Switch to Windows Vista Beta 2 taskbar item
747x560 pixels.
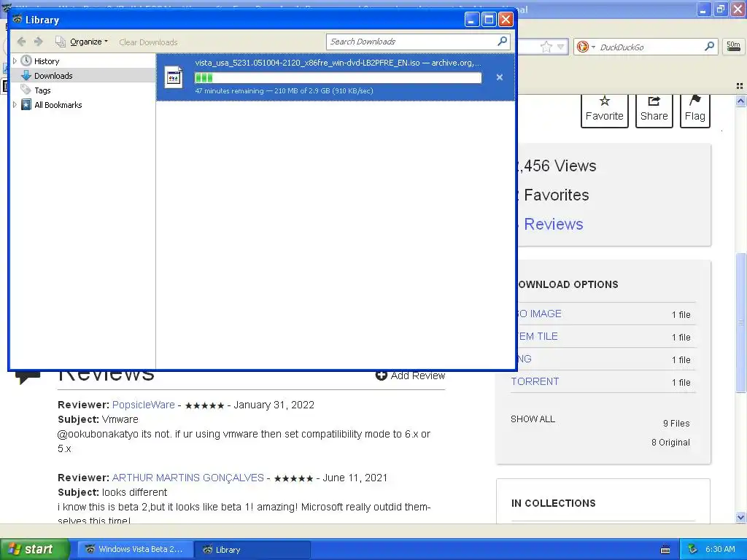134,549
